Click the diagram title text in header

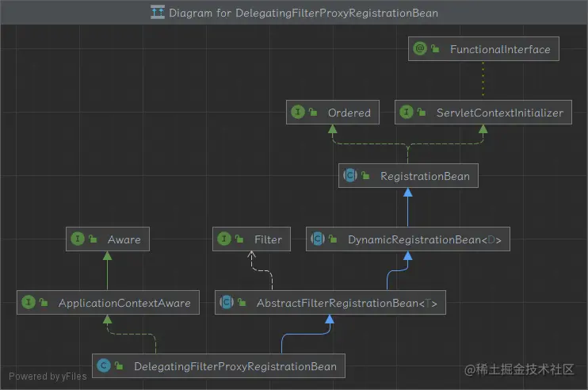[304, 13]
